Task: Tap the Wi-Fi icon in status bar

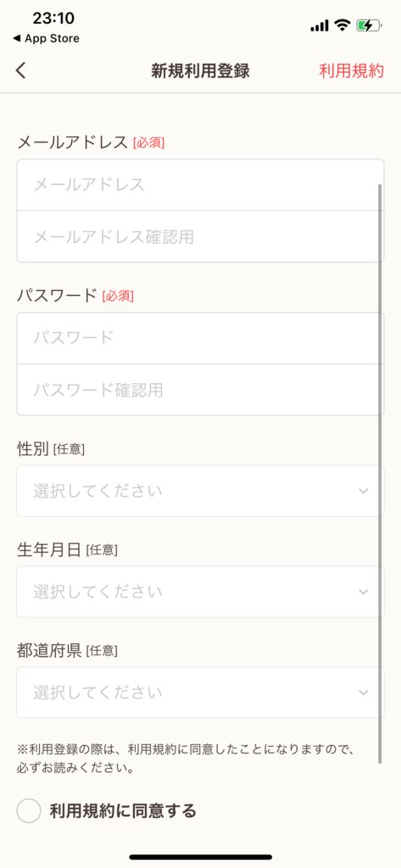Action: click(x=343, y=25)
